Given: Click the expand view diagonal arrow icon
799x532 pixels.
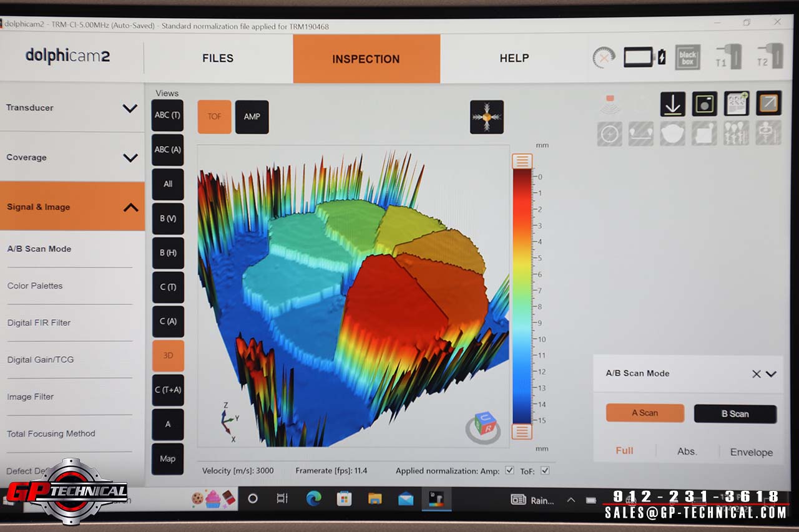Looking at the screenshot, I should (769, 104).
